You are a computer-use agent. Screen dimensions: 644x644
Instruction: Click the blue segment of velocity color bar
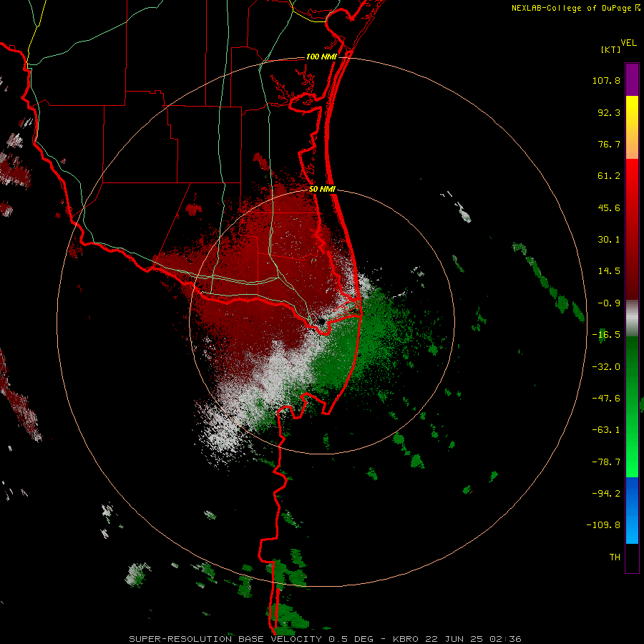pyautogui.click(x=632, y=510)
